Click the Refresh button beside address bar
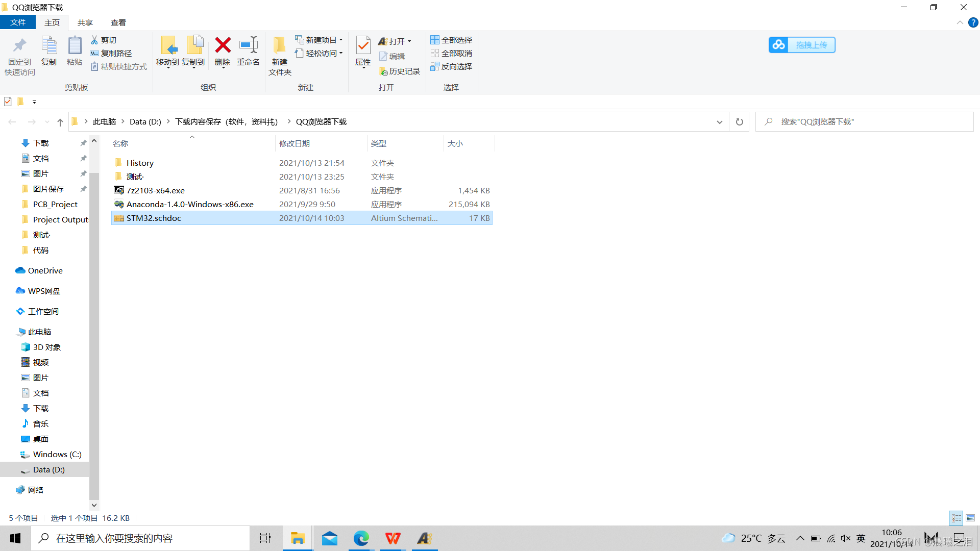The width and height of the screenshot is (980, 551). click(739, 122)
